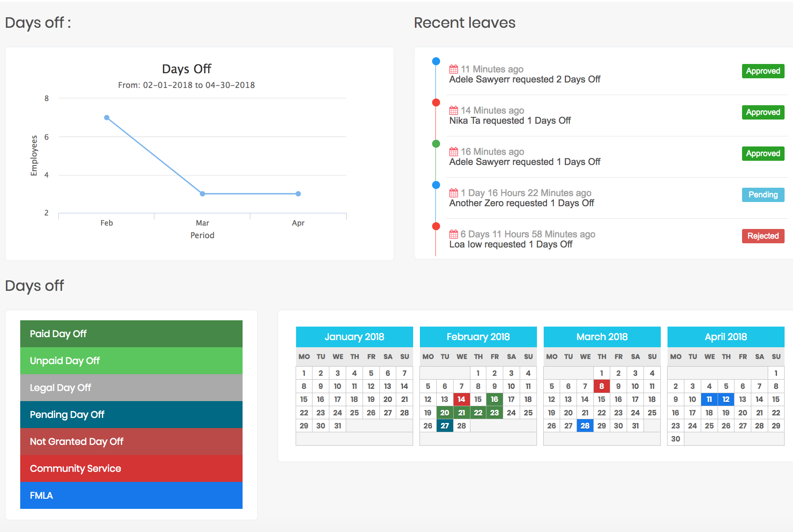Select the gray Legal Day Off swatch

[x=131, y=388]
